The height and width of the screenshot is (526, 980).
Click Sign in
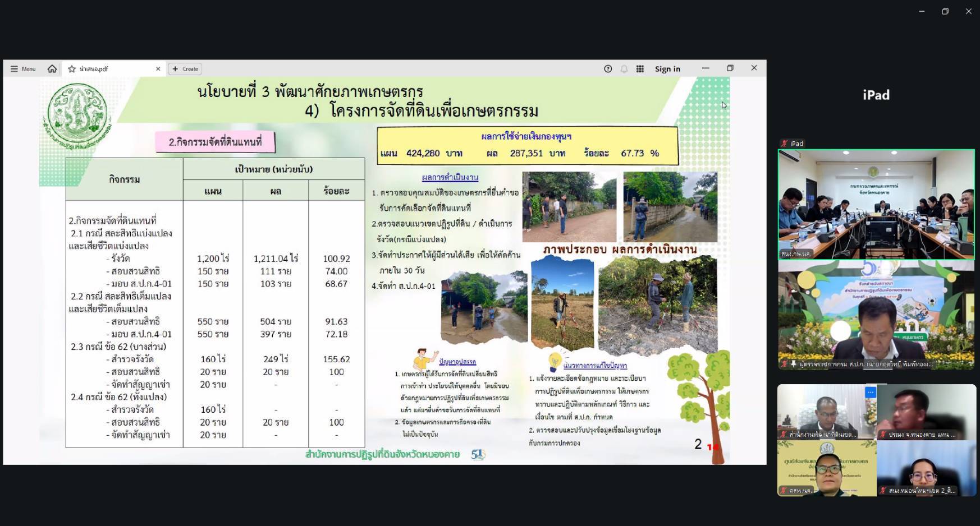pos(667,69)
